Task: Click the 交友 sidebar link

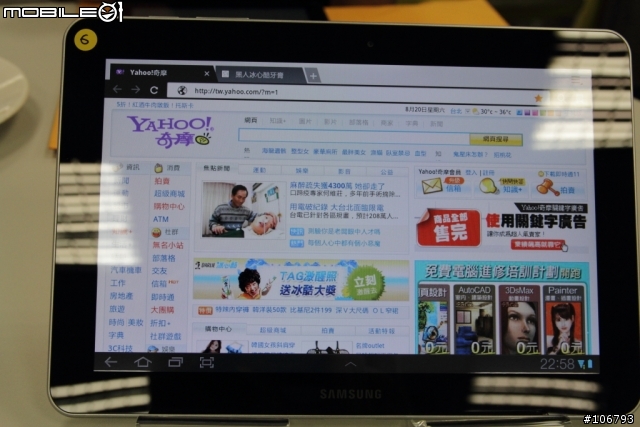Action: [159, 271]
